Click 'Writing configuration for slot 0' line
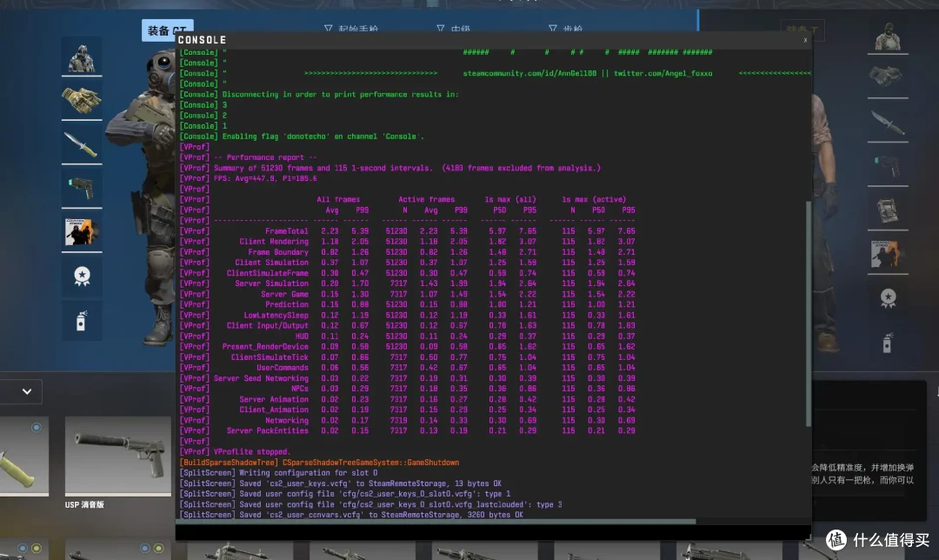The height and width of the screenshot is (560, 939). [309, 473]
